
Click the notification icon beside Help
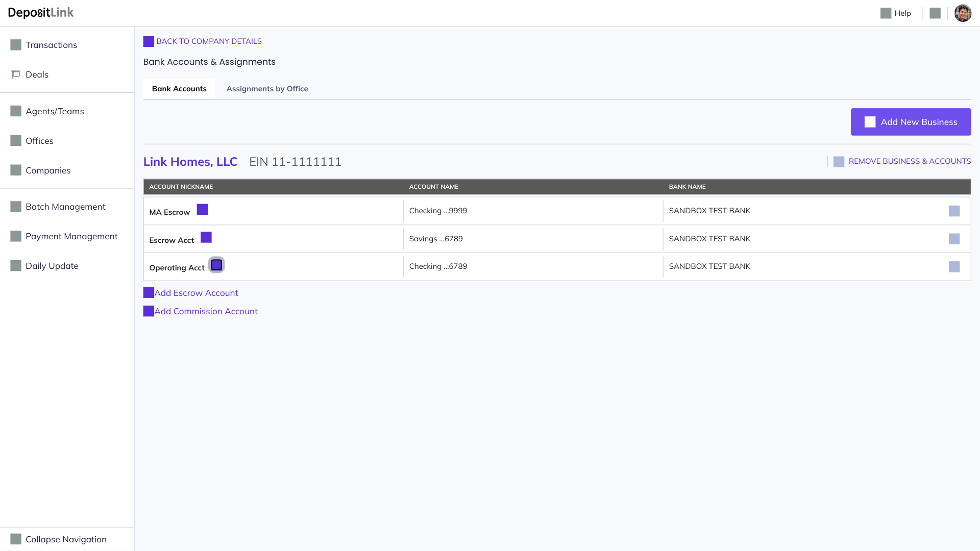(x=935, y=13)
